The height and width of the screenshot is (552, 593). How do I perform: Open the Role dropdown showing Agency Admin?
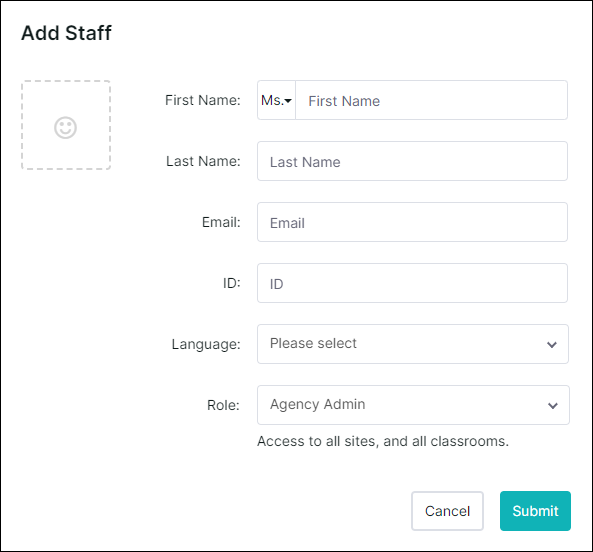[x=413, y=405]
